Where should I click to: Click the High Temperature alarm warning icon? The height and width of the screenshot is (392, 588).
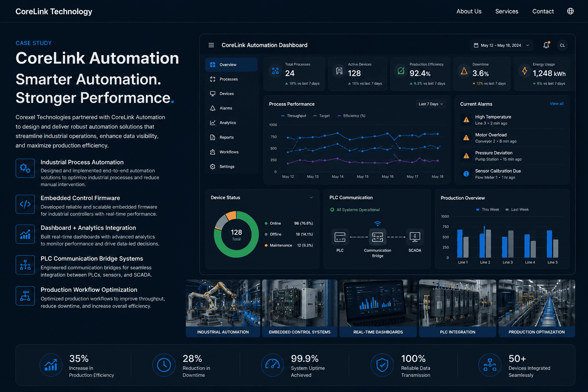466,120
